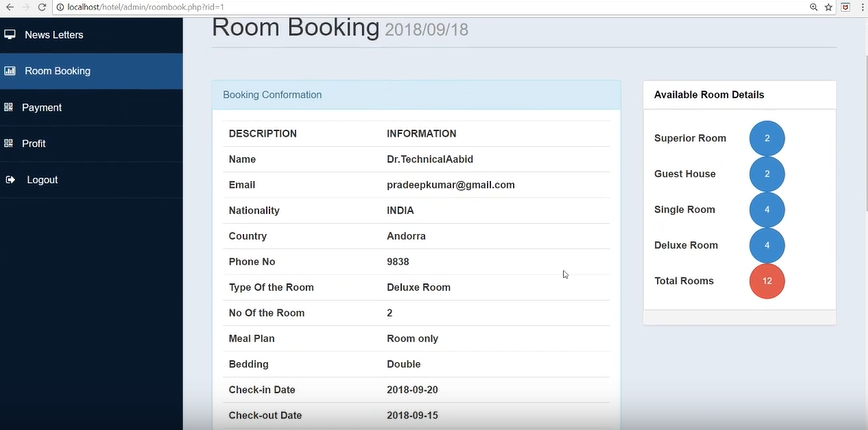Click the INFORMATION column header
Image resolution: width=868 pixels, height=430 pixels.
[x=421, y=133]
